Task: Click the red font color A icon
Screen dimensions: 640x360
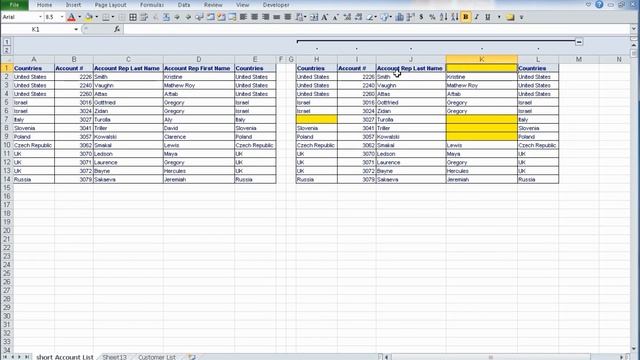Action: (x=71, y=17)
